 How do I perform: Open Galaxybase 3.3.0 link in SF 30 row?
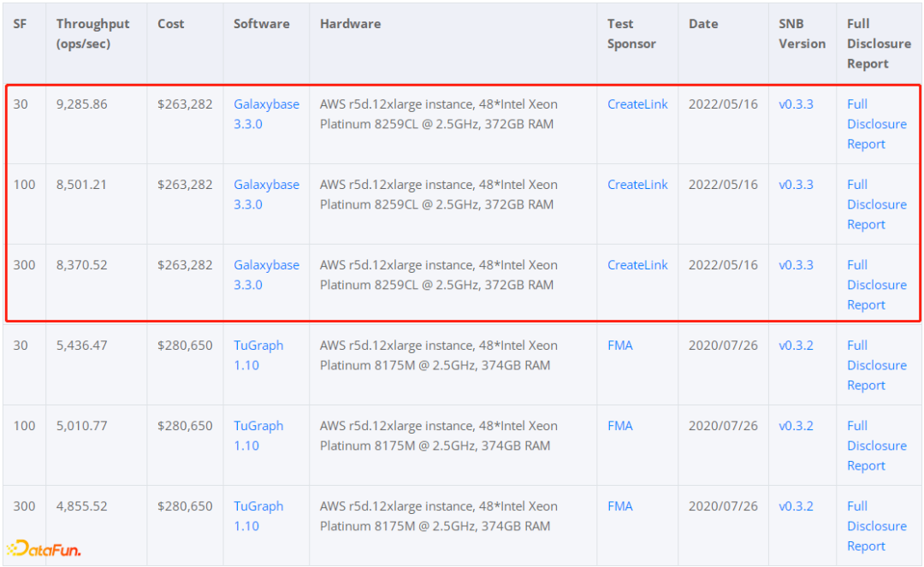tap(266, 114)
